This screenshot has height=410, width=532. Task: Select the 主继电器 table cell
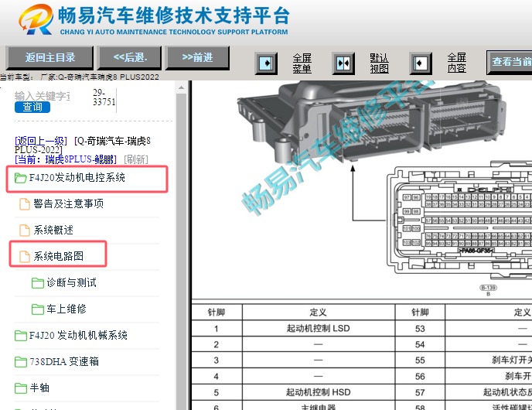(x=319, y=406)
